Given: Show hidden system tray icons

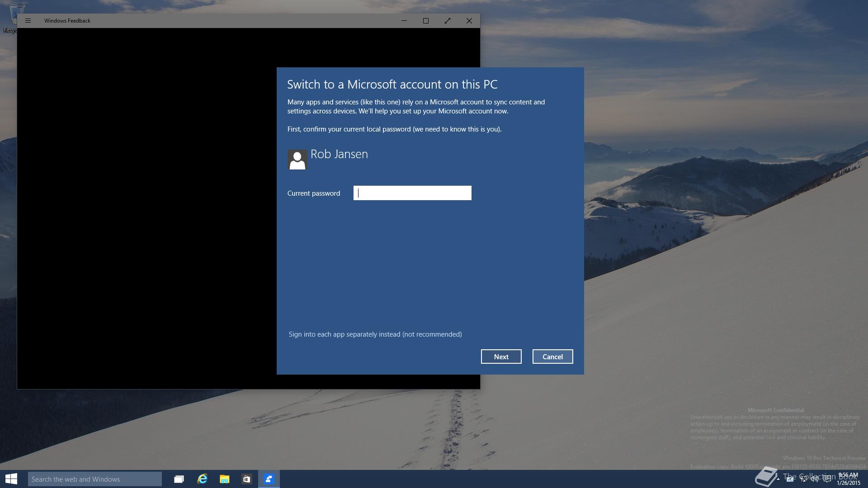Looking at the screenshot, I should coord(778,479).
